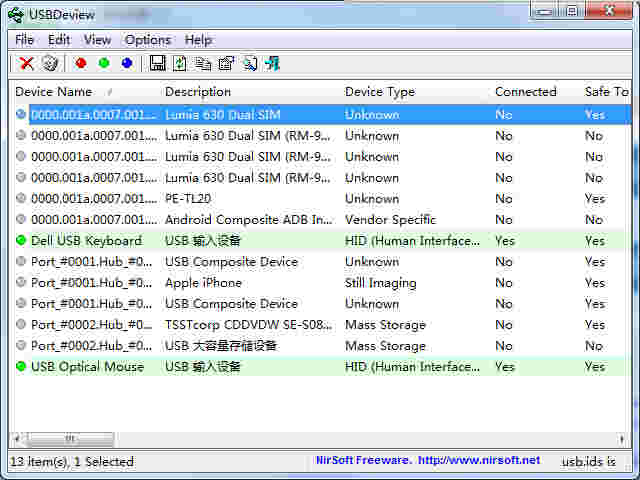Click the blue dot toolbar icon
Image resolution: width=640 pixels, height=480 pixels.
click(x=127, y=63)
